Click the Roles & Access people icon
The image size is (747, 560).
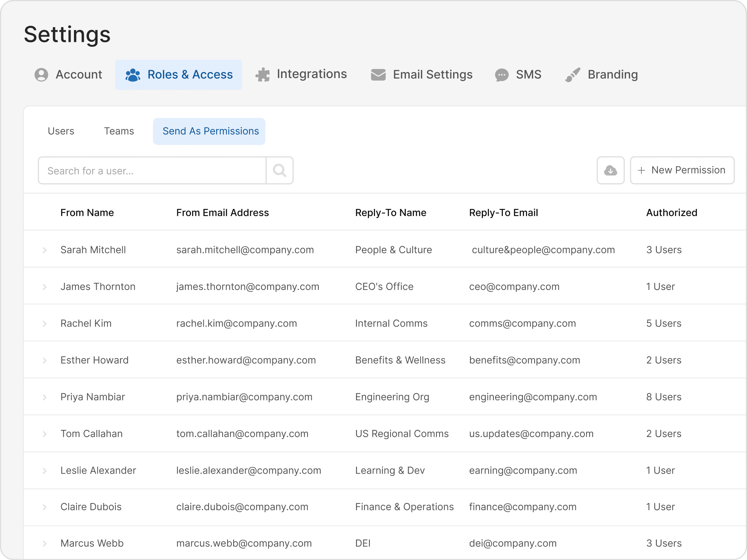(133, 75)
